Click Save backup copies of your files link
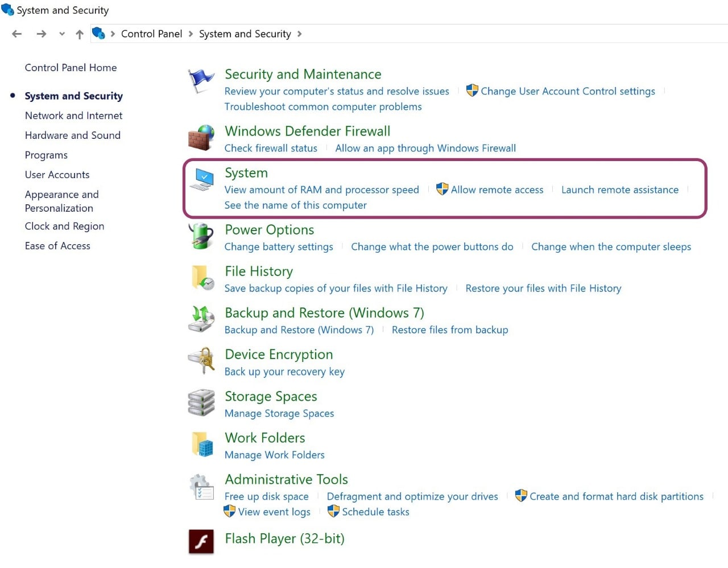Viewport: 728px width, 568px height. click(x=336, y=289)
